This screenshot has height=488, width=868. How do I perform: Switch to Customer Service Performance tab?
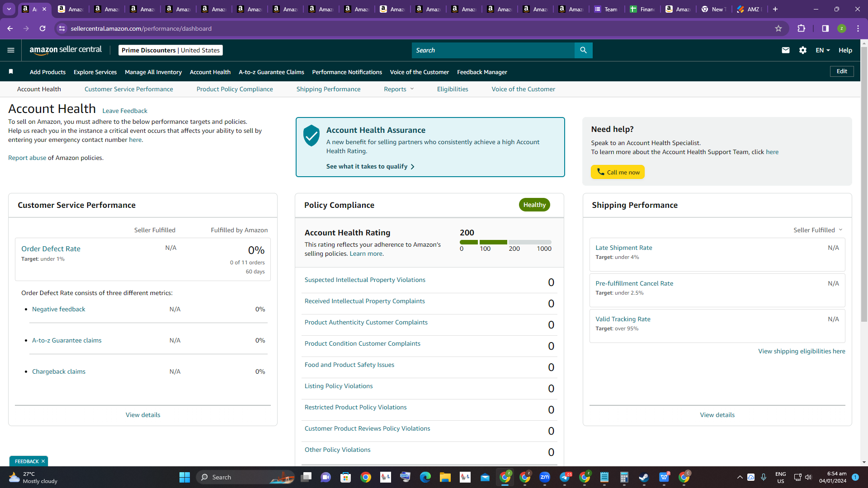pyautogui.click(x=128, y=89)
